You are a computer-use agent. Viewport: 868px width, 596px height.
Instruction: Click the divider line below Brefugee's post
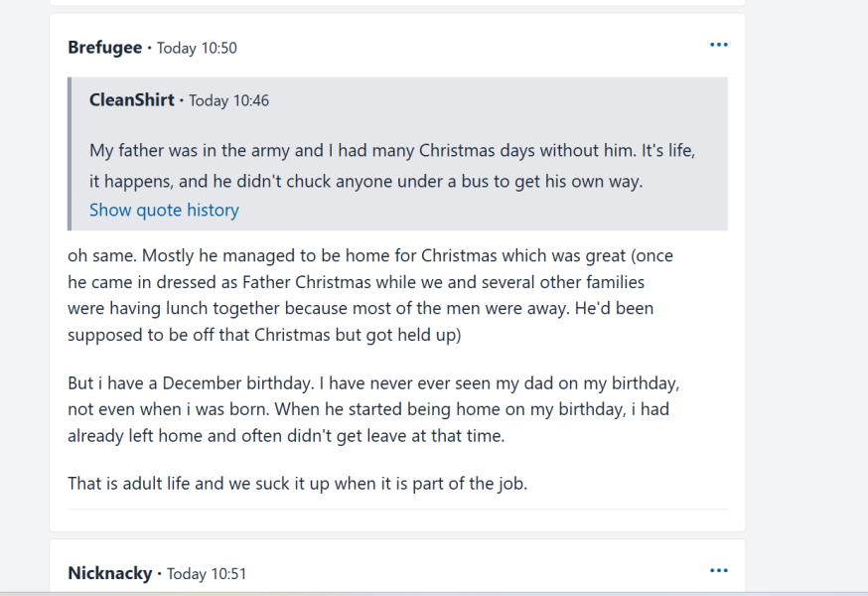397,509
